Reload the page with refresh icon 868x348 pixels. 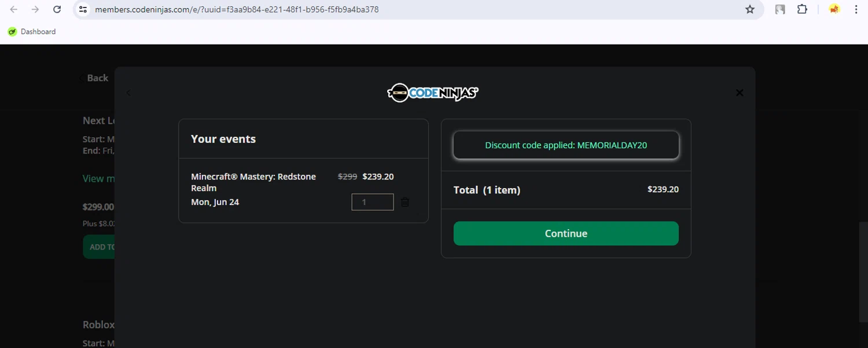(57, 9)
